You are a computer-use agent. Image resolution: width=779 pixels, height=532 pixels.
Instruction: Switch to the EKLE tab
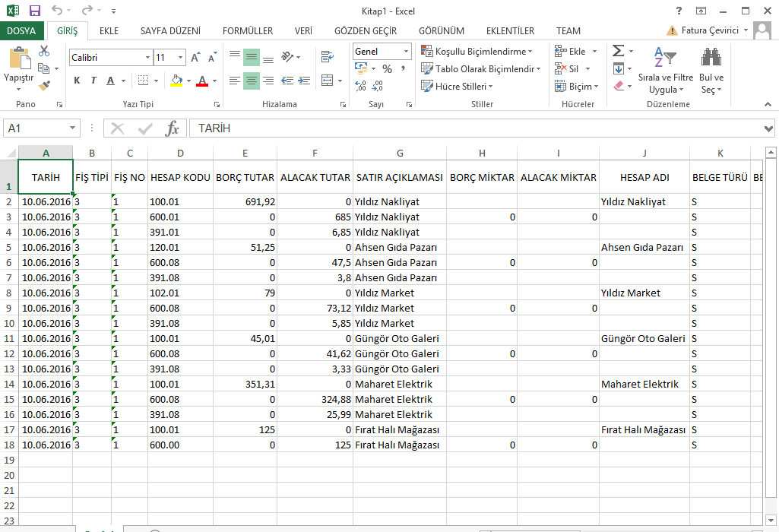click(109, 31)
